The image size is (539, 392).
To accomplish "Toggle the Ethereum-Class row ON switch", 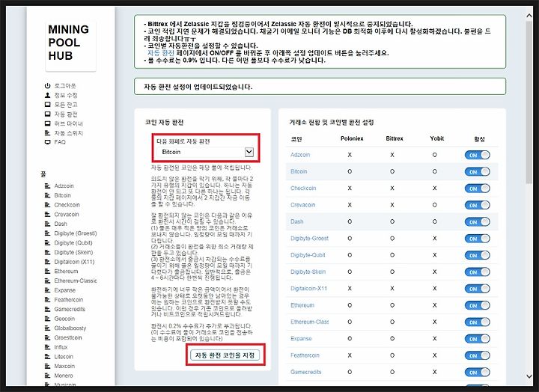I will (477, 322).
